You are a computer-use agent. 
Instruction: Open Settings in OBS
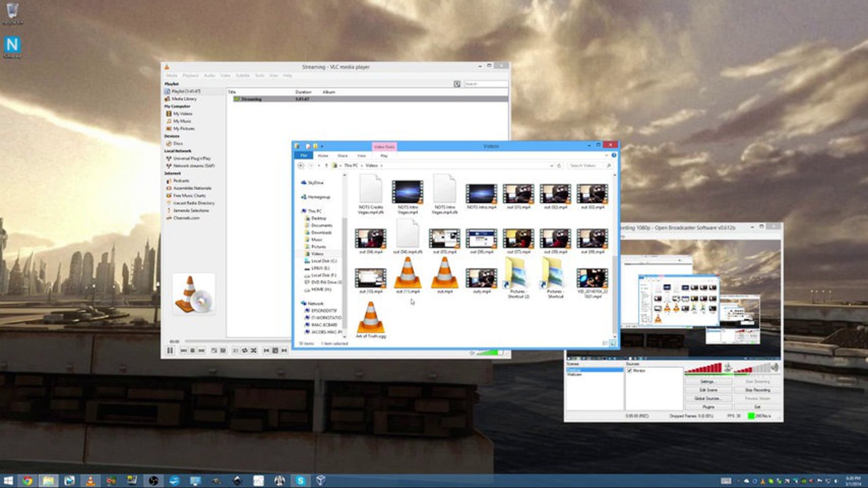point(708,382)
